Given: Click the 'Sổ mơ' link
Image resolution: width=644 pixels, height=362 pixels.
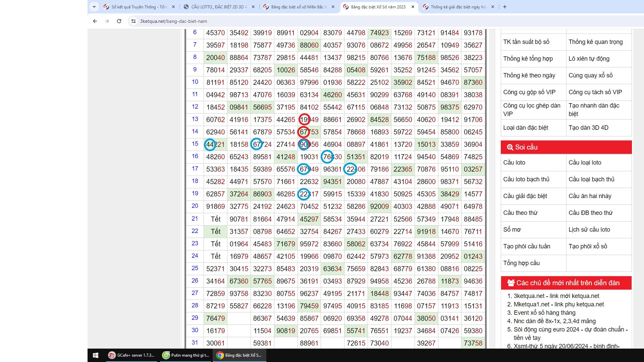Looking at the screenshot, I should (512, 230).
